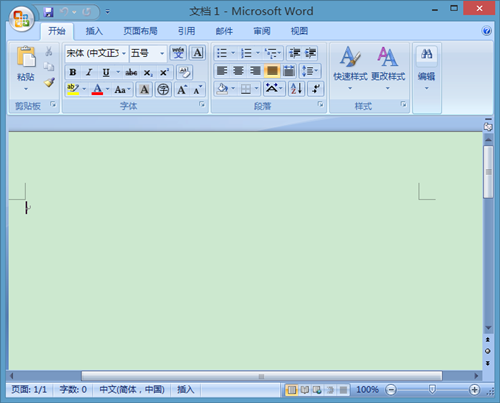Open Change Case Aa menu
This screenshot has width=500, height=403.
click(122, 89)
